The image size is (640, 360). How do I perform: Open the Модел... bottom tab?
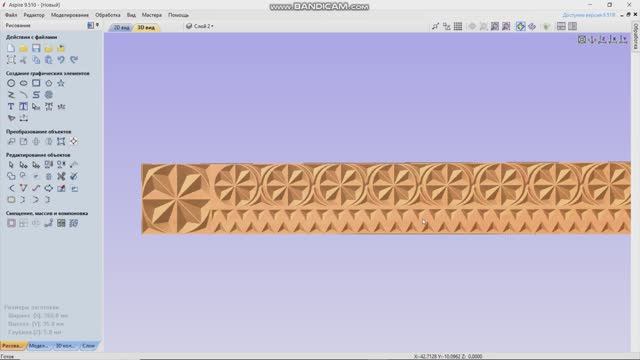click(x=39, y=346)
